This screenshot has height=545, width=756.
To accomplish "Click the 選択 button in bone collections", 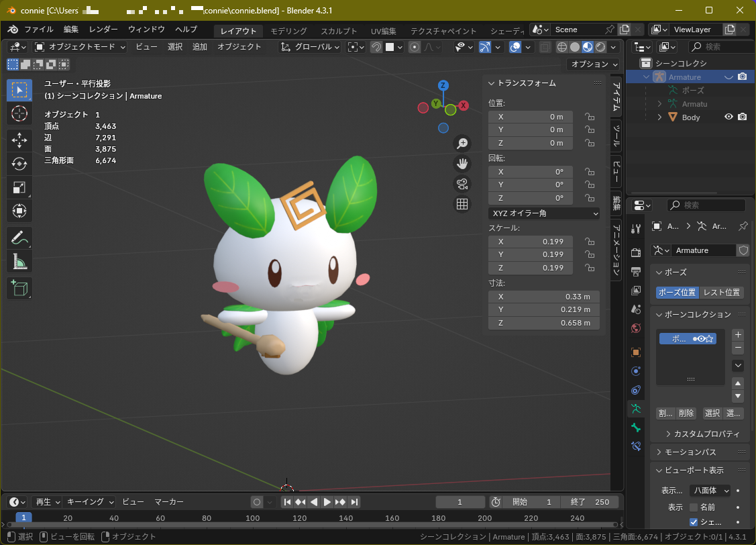I will [712, 413].
